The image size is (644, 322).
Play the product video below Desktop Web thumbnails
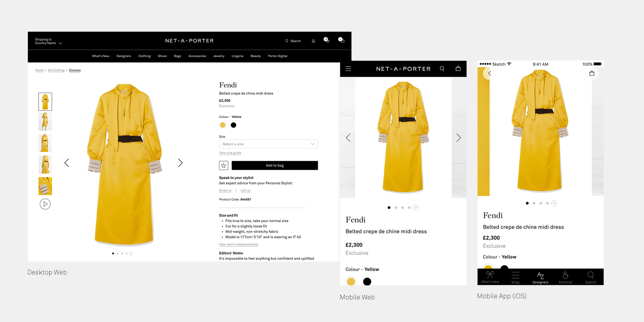(x=45, y=204)
